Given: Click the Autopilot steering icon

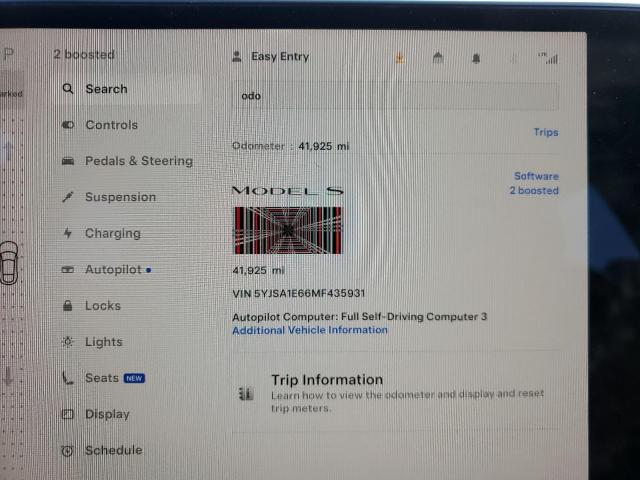Looking at the screenshot, I should (x=68, y=269).
